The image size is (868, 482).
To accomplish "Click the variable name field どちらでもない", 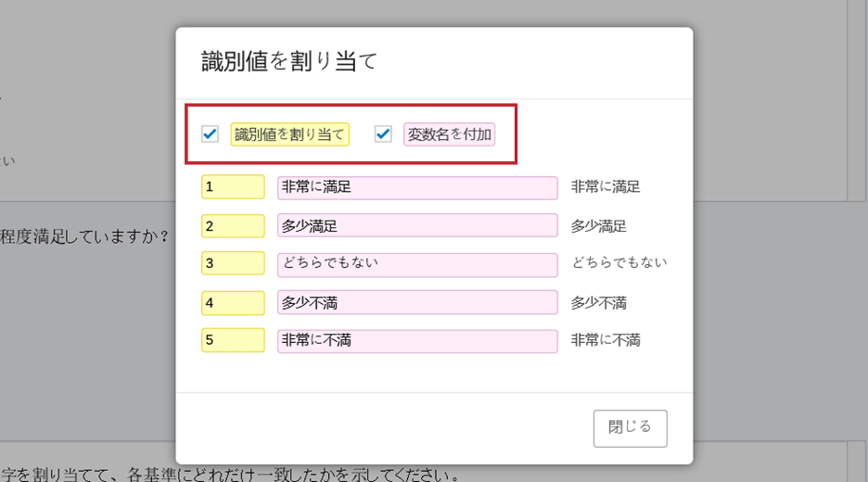I will click(x=417, y=264).
